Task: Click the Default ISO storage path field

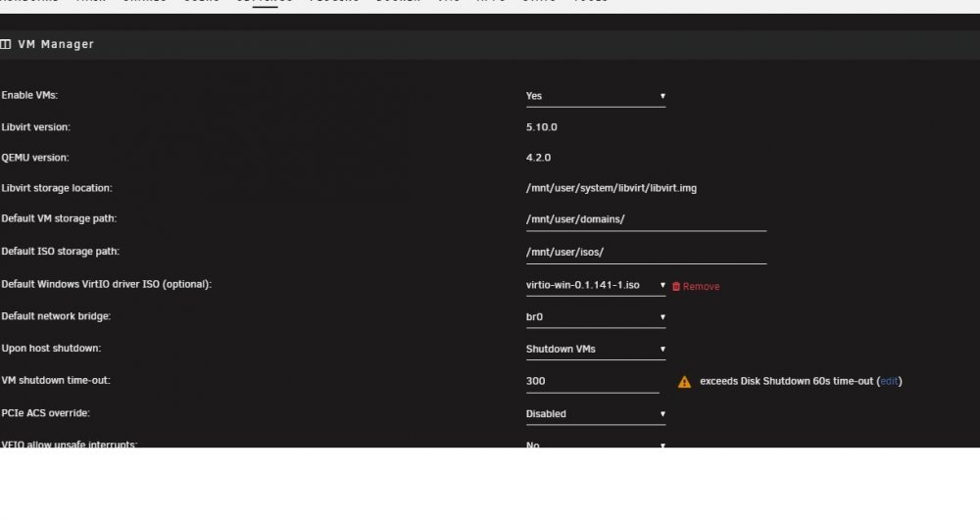Action: point(646,253)
